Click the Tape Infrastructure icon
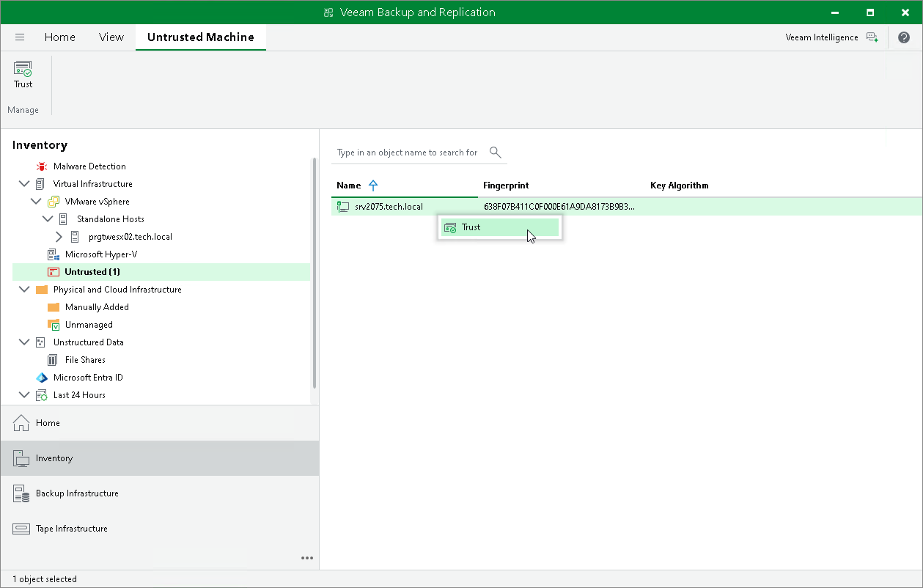Image resolution: width=923 pixels, height=588 pixels. (x=21, y=529)
